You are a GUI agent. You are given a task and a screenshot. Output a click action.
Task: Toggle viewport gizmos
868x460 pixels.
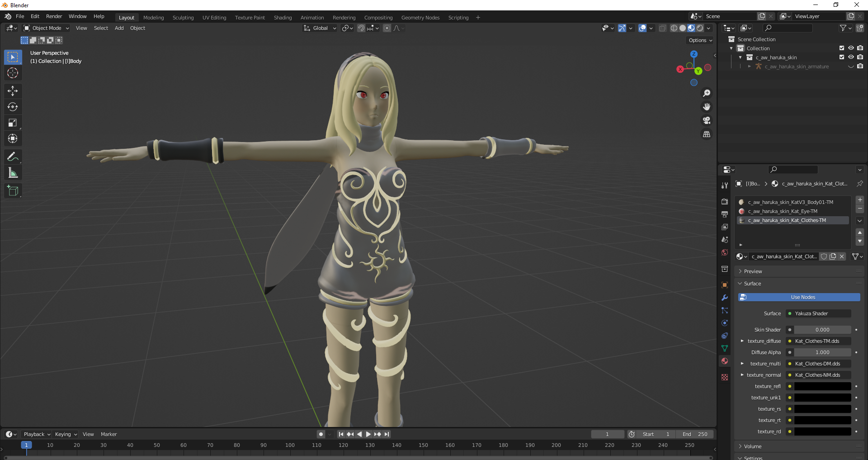pyautogui.click(x=622, y=28)
